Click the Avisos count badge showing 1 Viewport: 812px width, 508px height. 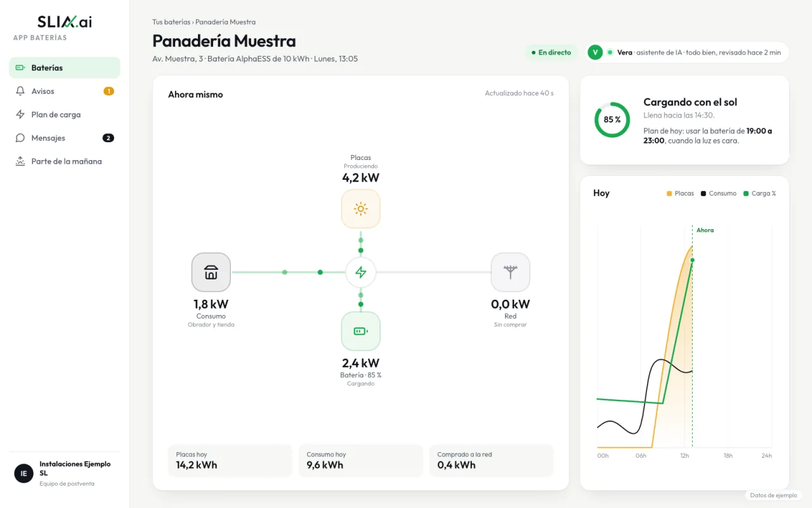point(108,91)
